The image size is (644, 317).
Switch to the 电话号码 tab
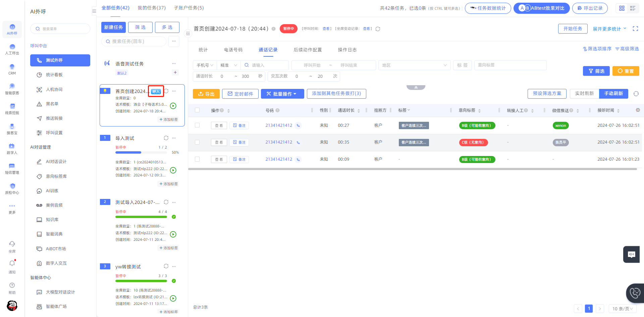click(233, 50)
